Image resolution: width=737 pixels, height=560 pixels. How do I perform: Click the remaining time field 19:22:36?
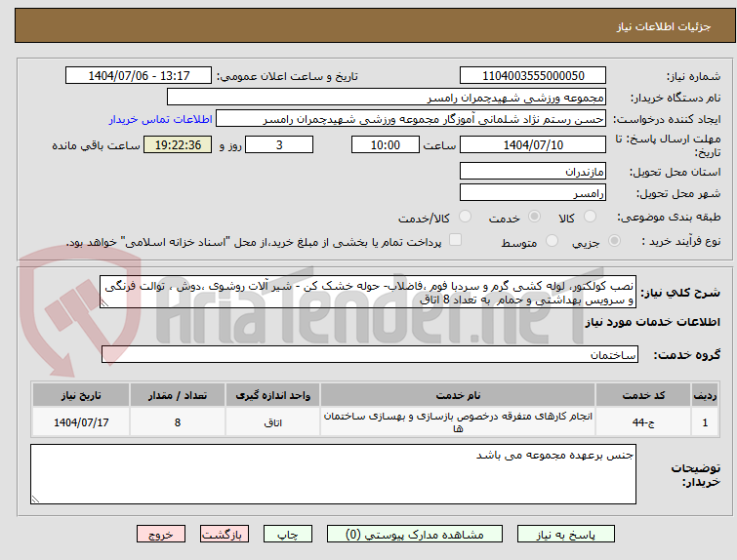tap(178, 144)
